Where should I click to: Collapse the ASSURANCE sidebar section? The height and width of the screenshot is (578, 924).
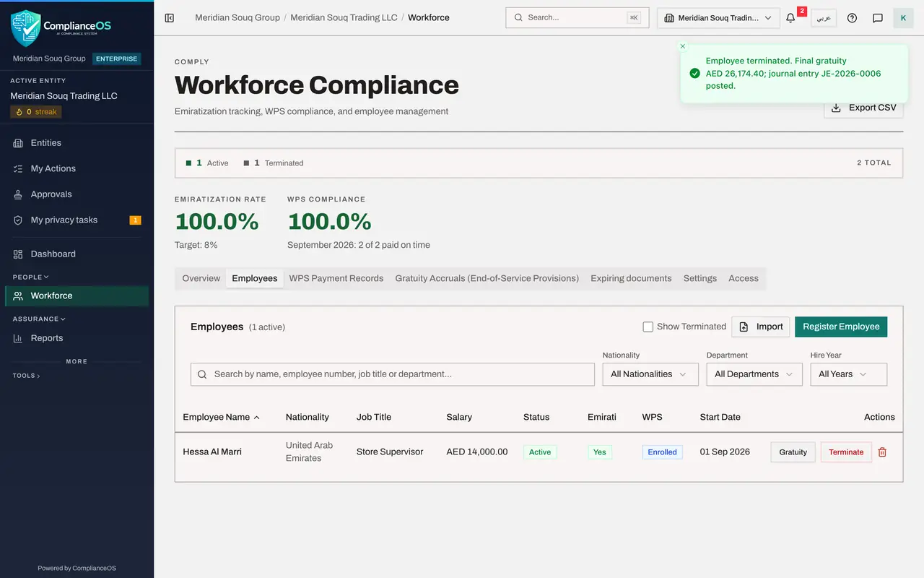coord(39,319)
